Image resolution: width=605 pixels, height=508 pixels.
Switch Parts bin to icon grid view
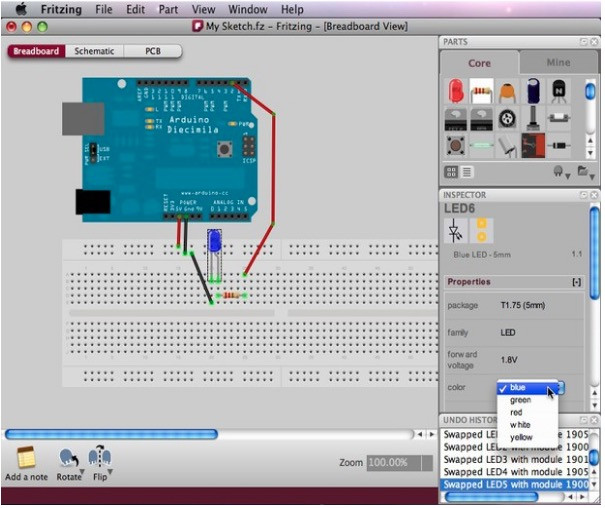pyautogui.click(x=451, y=172)
